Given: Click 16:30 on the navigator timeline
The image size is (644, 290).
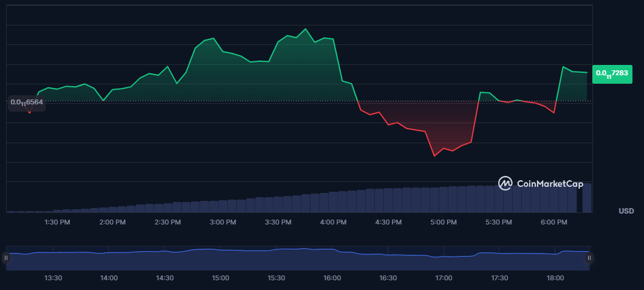Looking at the screenshot, I should click(x=388, y=278).
